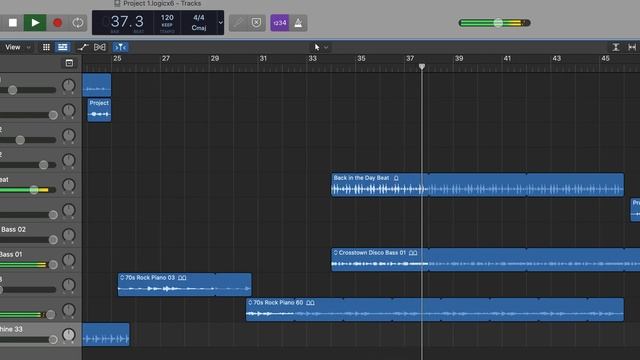Select the 70s Rock Piano 60 region
Screen dimensions: 640x360
435,309
